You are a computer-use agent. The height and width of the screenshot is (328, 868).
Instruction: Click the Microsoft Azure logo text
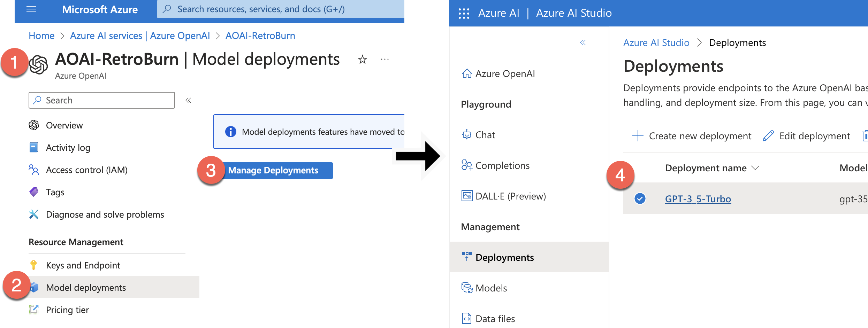[x=100, y=9]
